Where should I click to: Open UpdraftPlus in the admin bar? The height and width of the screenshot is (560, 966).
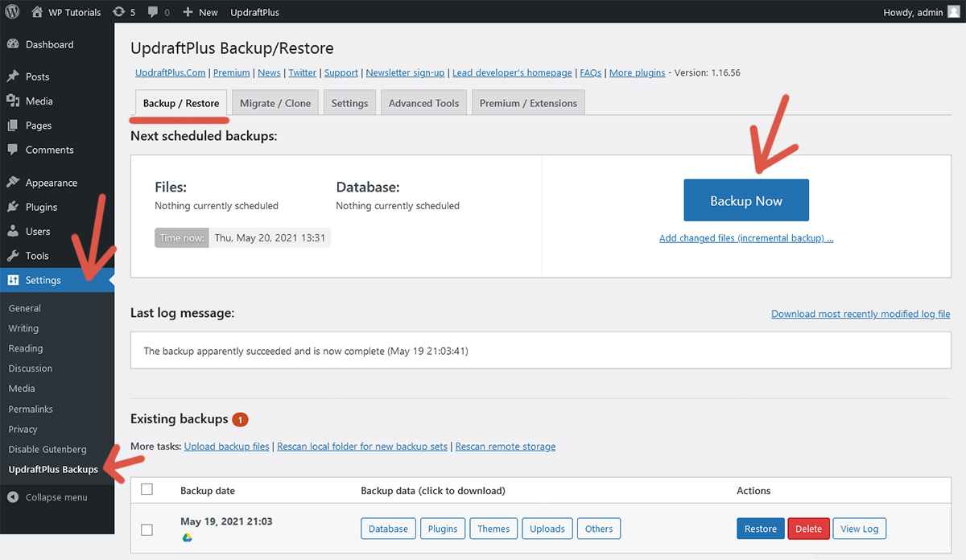tap(254, 12)
